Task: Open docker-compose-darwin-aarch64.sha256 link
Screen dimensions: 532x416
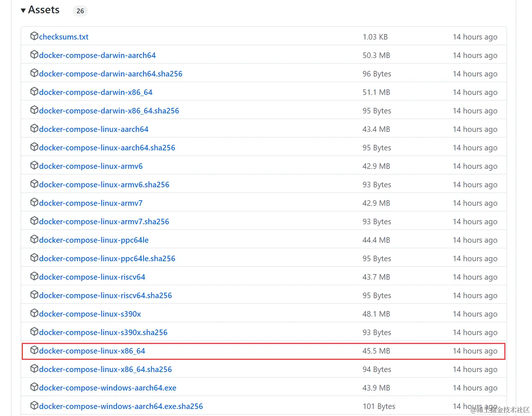Action: pos(111,74)
